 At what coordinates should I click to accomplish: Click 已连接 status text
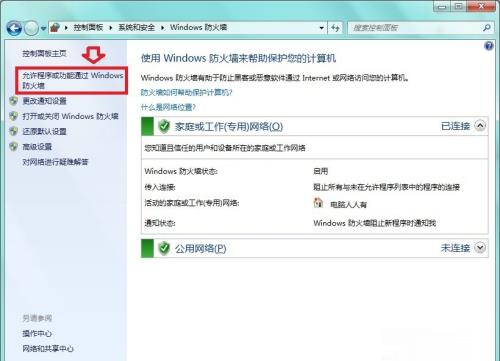455,126
